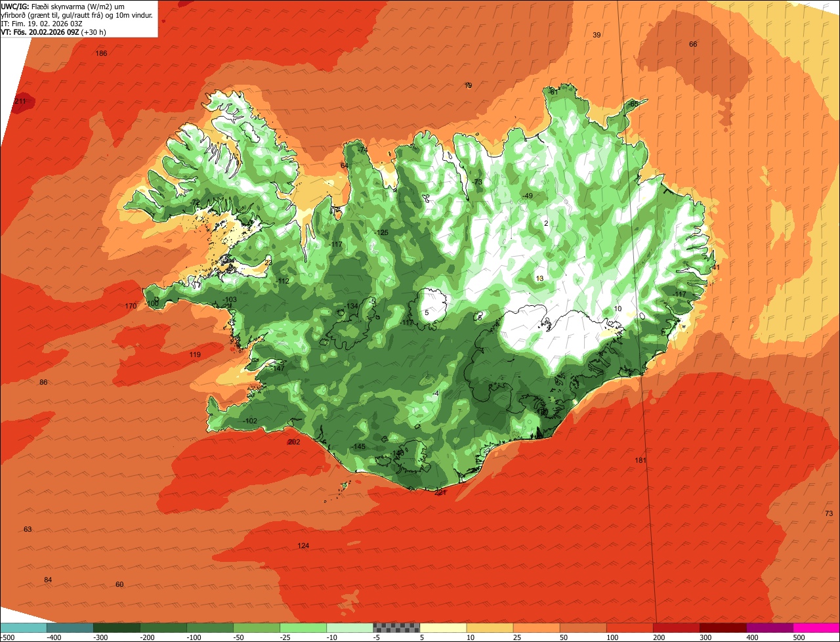This screenshot has height=642, width=840.
Task: Click the map value 39
Action: pos(597,35)
